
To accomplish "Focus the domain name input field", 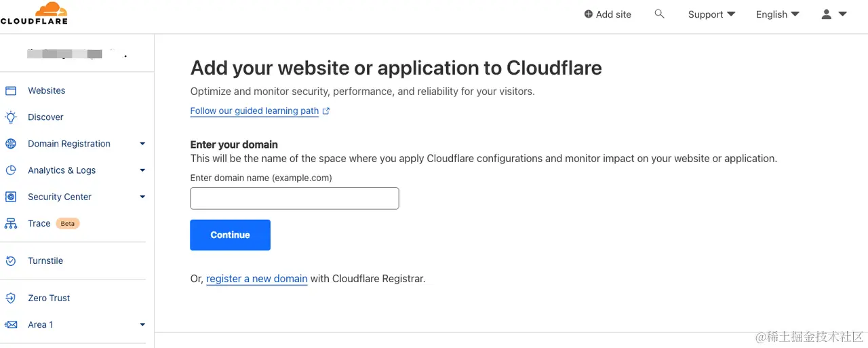I will click(x=294, y=199).
